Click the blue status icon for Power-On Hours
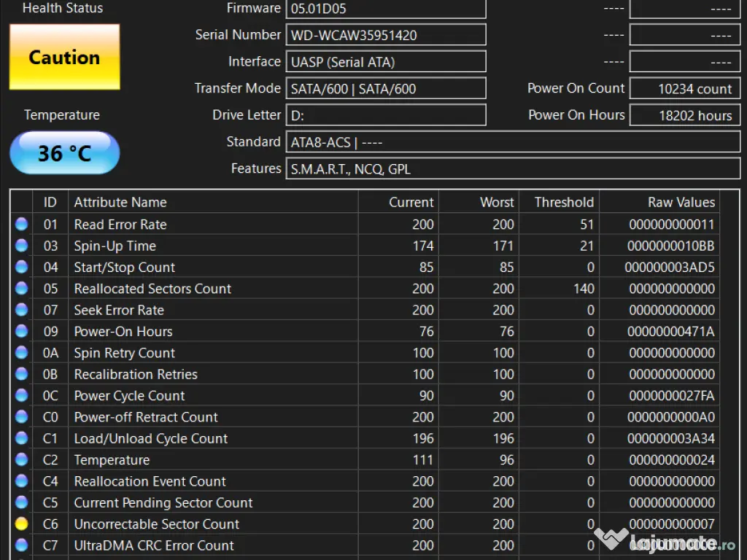 pos(21,332)
